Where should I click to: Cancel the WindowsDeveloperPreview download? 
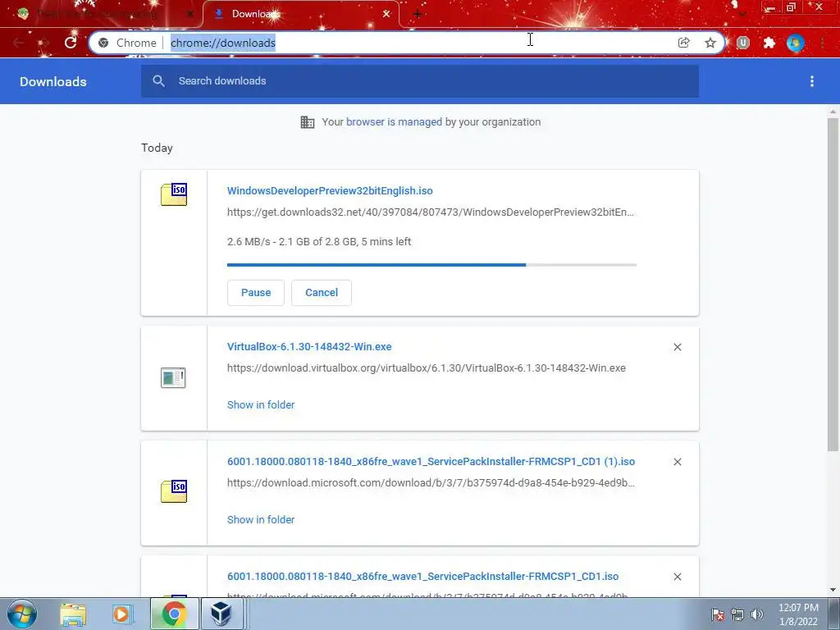click(322, 293)
